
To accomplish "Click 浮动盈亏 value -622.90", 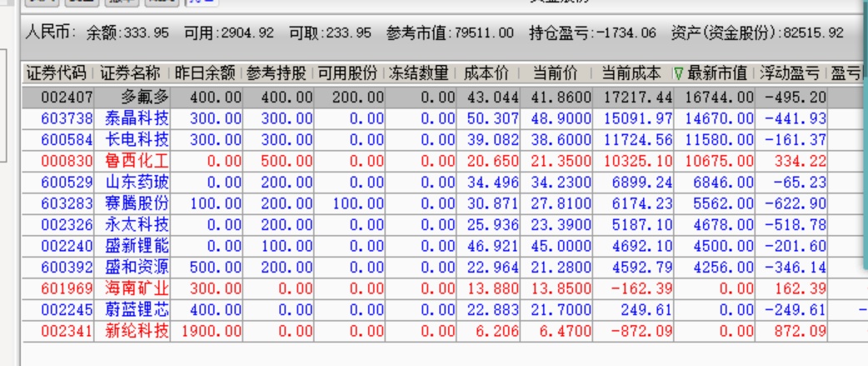I will coord(796,203).
